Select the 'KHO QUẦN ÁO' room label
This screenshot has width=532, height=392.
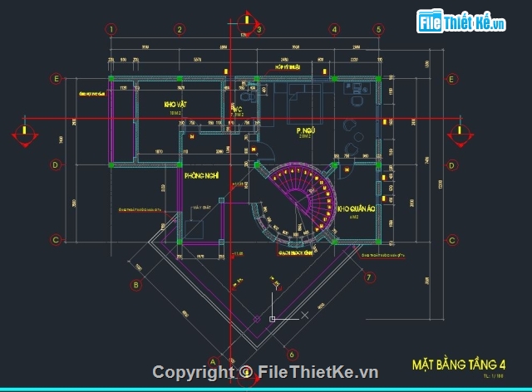tap(357, 209)
